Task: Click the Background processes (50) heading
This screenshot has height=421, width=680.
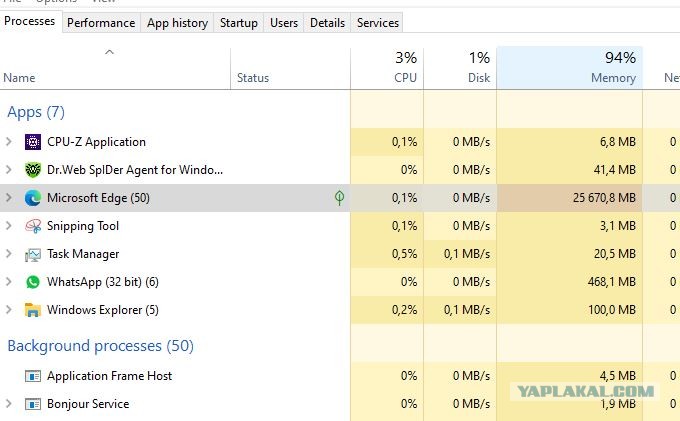Action: [101, 346]
